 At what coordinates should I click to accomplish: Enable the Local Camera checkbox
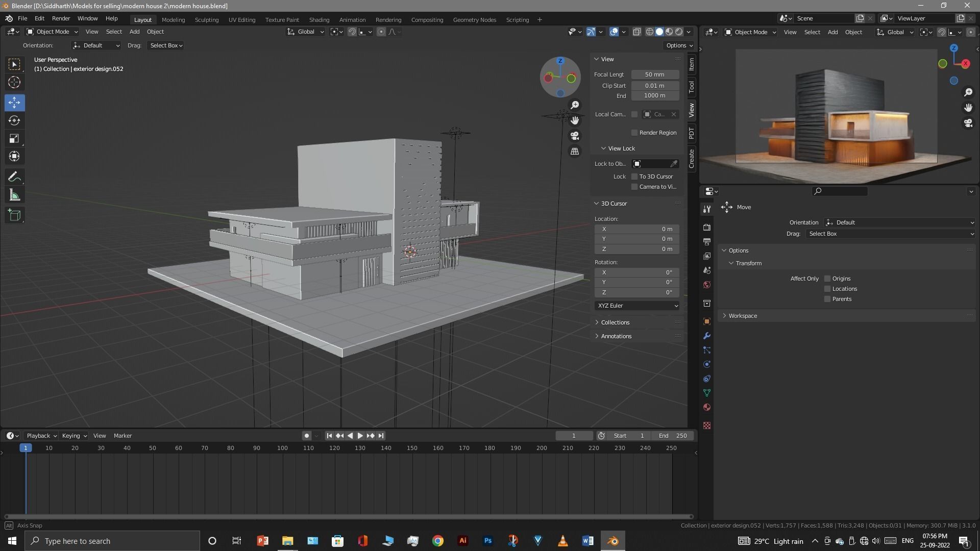pyautogui.click(x=634, y=114)
